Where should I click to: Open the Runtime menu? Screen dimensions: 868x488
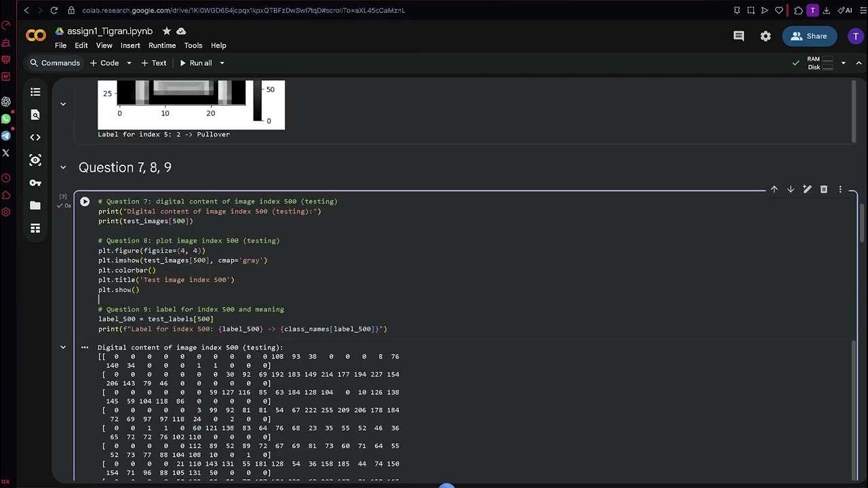pos(162,45)
